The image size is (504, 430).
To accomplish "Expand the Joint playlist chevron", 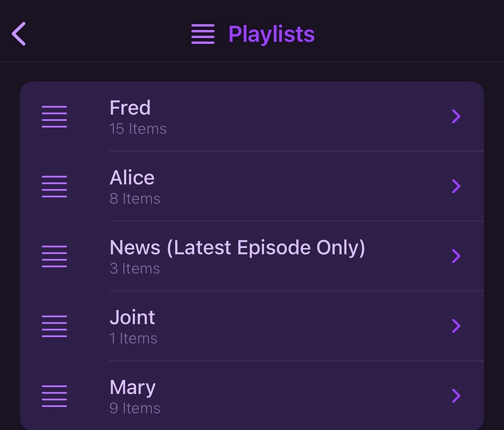I will point(456,326).
